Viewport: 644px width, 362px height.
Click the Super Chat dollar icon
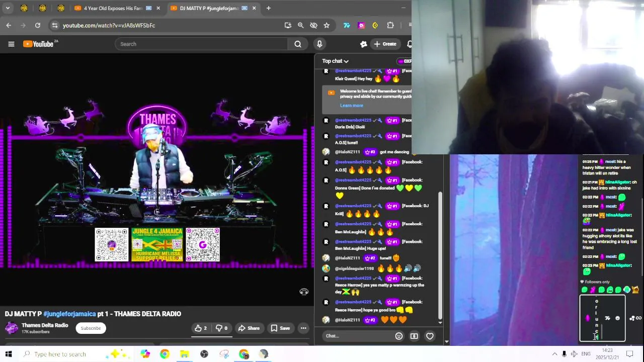[x=414, y=336]
